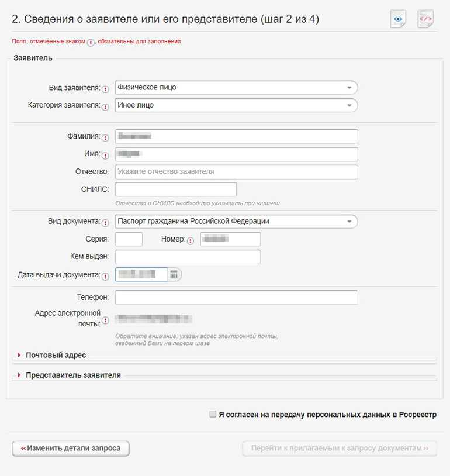Click required marker next to Вид заявителя
Screen dimensions: 450x476
click(x=105, y=89)
